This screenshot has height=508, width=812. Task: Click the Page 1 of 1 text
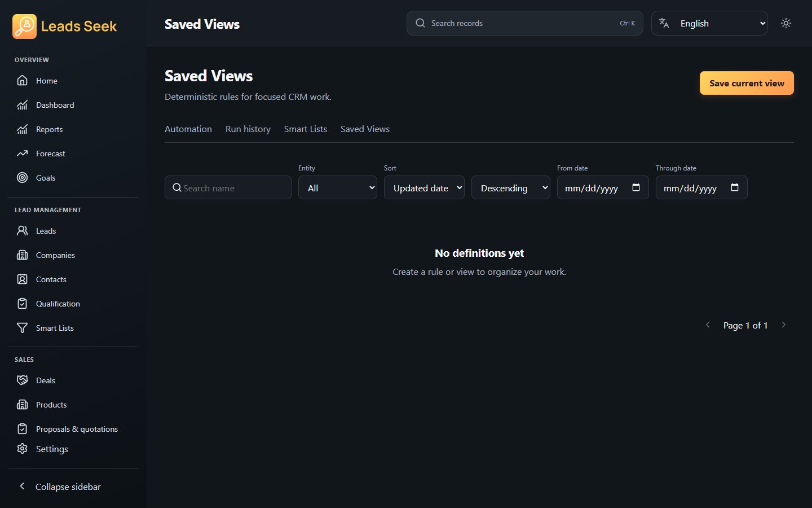745,325
